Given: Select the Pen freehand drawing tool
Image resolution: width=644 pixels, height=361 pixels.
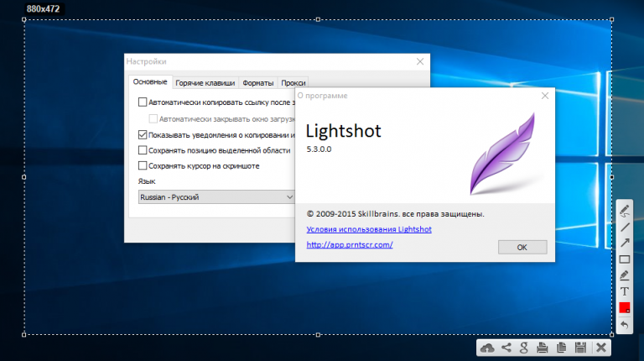Looking at the screenshot, I should [x=625, y=211].
